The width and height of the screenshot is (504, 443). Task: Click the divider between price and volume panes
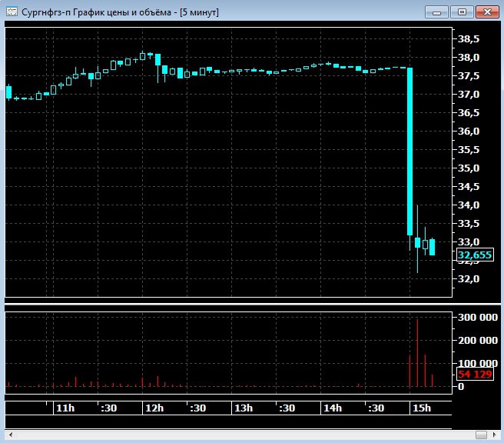(x=230, y=302)
